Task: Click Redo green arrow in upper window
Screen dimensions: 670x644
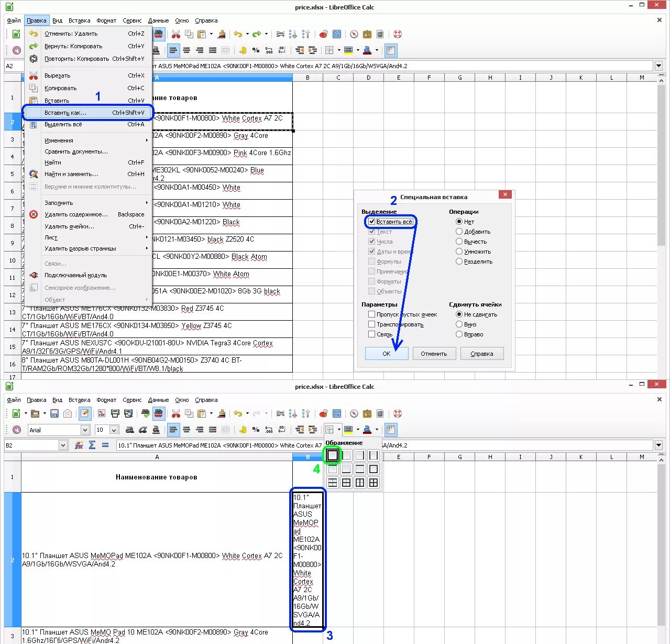Action: (x=257, y=34)
